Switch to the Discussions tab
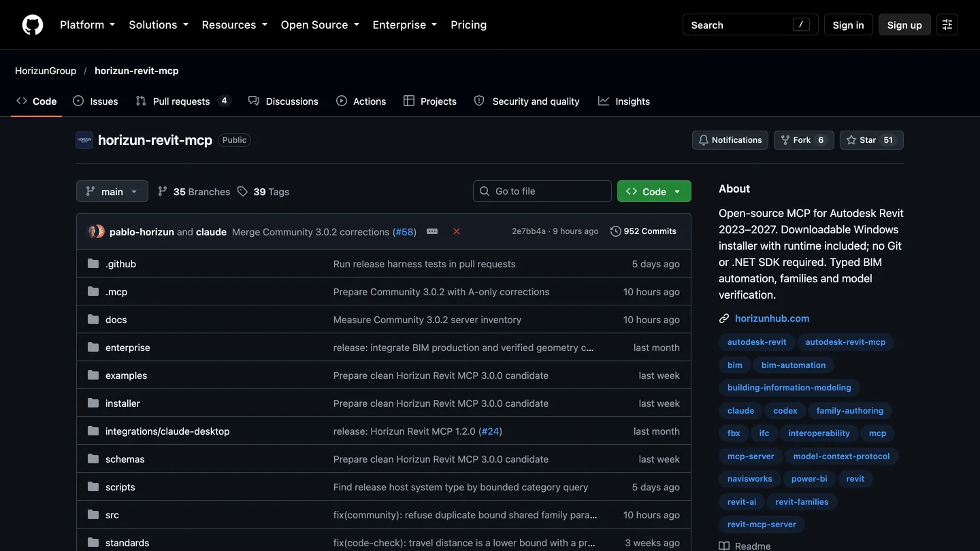This screenshot has height=551, width=980. pos(283,101)
